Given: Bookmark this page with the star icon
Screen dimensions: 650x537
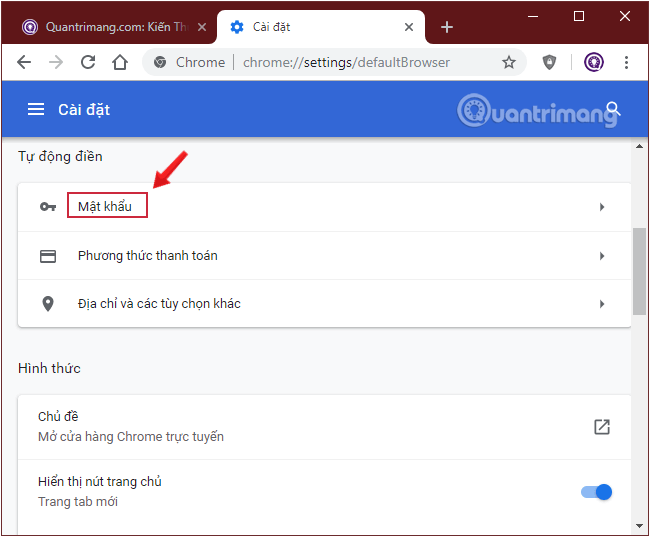Looking at the screenshot, I should 509,62.
